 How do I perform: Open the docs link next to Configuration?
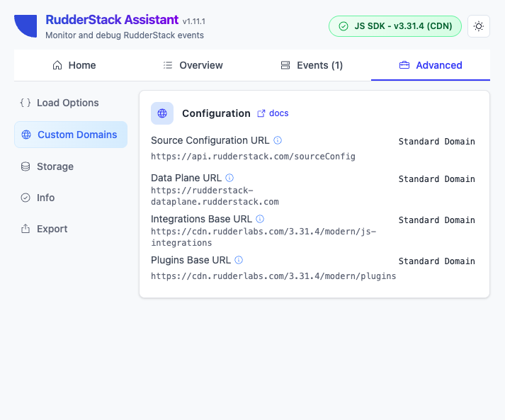[x=278, y=113]
